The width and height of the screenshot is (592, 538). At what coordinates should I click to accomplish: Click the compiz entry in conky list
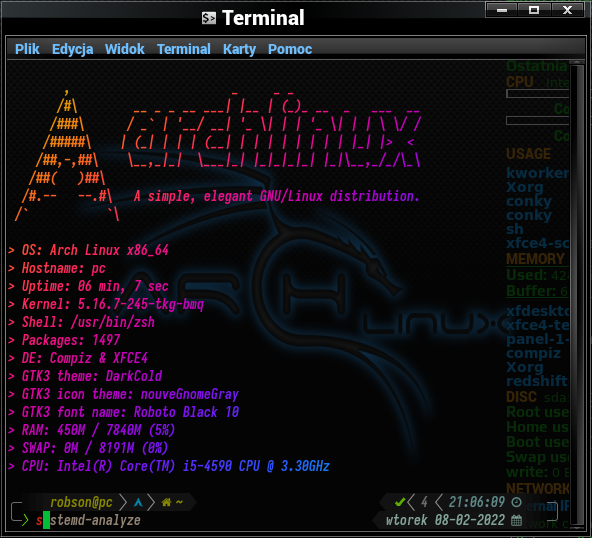click(x=533, y=353)
